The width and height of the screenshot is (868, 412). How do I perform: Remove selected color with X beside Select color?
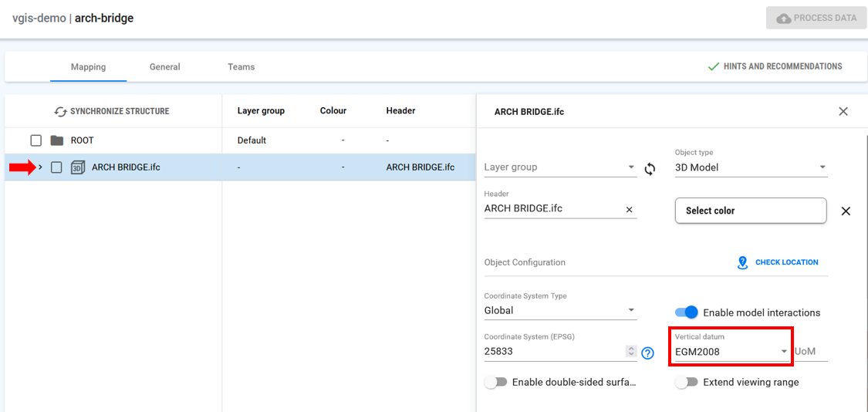coord(846,211)
